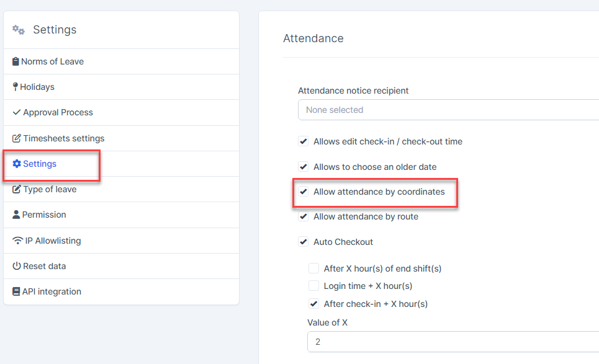Toggle the Auto Checkout checkbox
The height and width of the screenshot is (364, 599).
tap(304, 242)
